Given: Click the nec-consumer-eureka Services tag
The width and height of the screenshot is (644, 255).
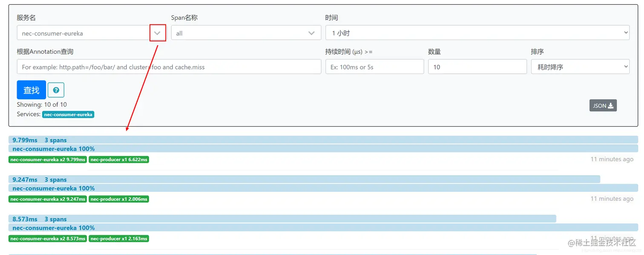Looking at the screenshot, I should pos(68,114).
